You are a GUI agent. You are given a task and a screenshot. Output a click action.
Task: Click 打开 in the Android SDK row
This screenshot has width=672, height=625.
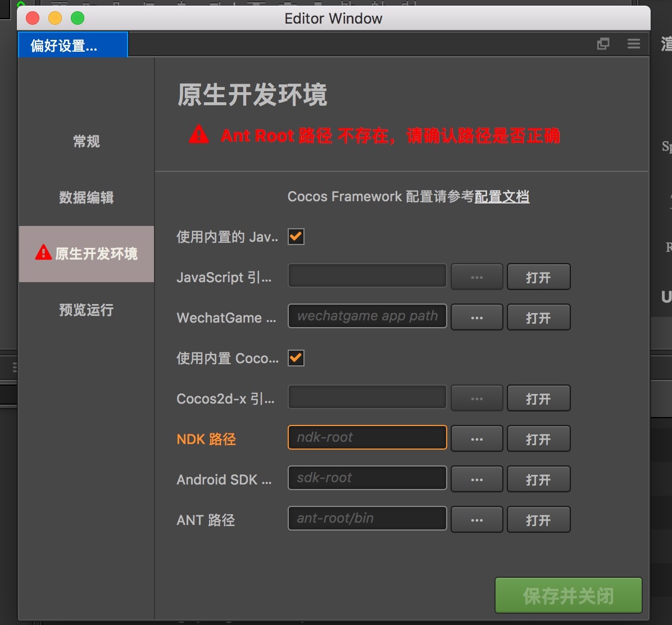click(539, 479)
